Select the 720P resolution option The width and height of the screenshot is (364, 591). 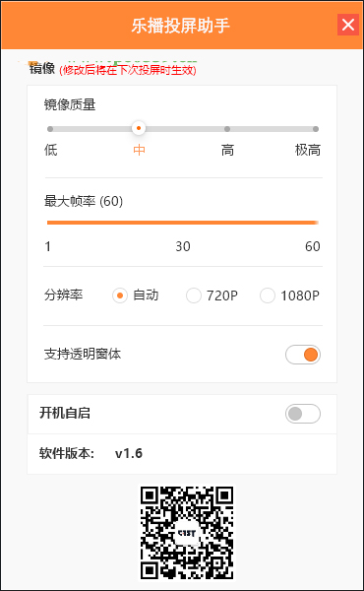[x=194, y=295]
